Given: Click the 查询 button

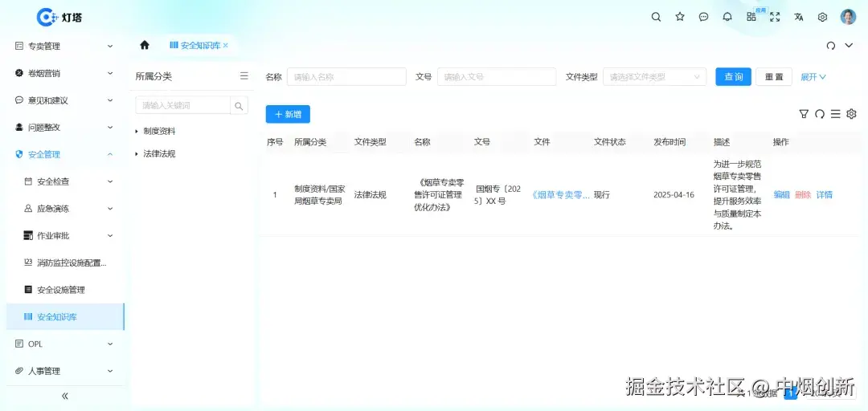Looking at the screenshot, I should click(734, 77).
